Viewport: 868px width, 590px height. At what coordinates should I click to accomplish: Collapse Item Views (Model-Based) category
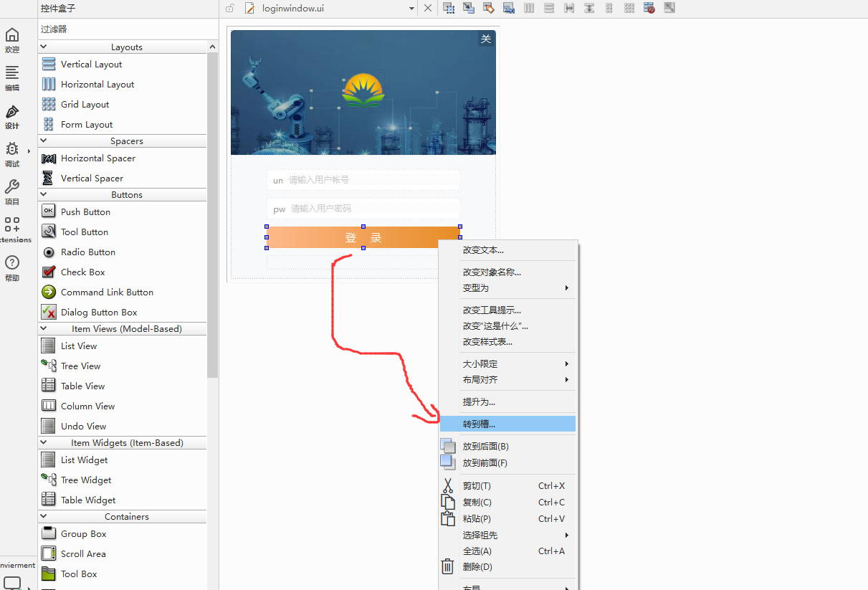(x=44, y=328)
